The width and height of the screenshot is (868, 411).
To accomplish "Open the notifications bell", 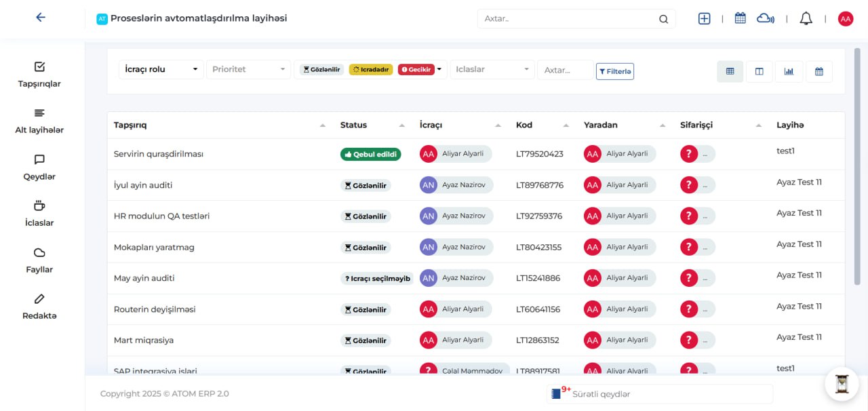I will (x=806, y=19).
